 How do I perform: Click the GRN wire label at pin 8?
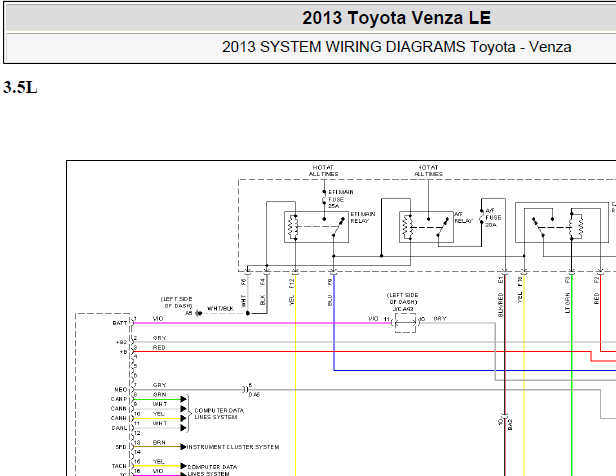click(159, 394)
